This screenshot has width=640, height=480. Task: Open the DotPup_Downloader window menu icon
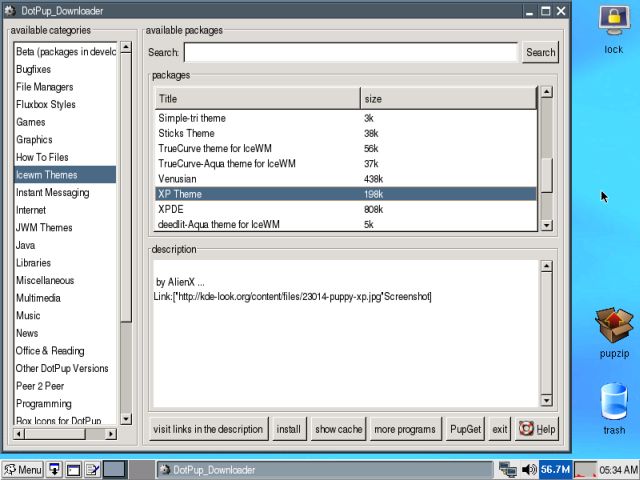[x=10, y=11]
